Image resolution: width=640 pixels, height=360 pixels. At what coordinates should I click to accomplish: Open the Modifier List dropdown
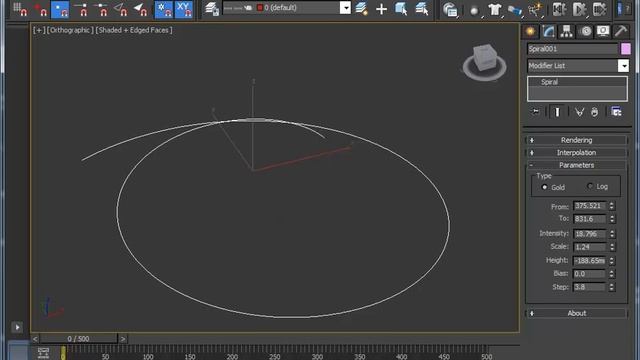click(x=578, y=66)
